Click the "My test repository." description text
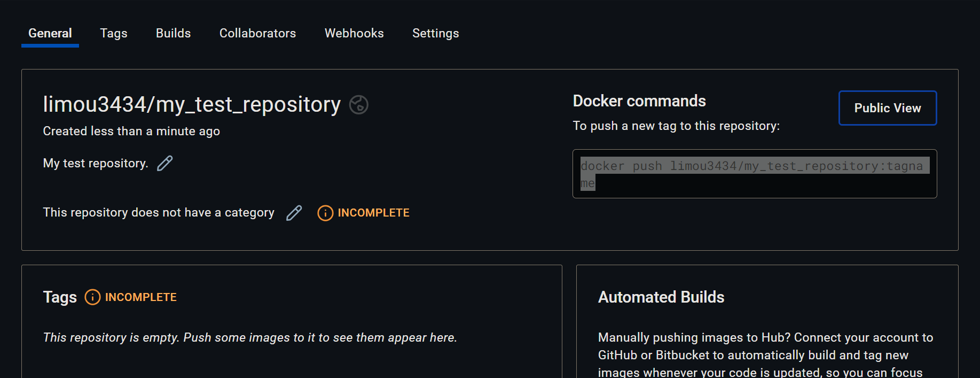980x378 pixels. (96, 163)
